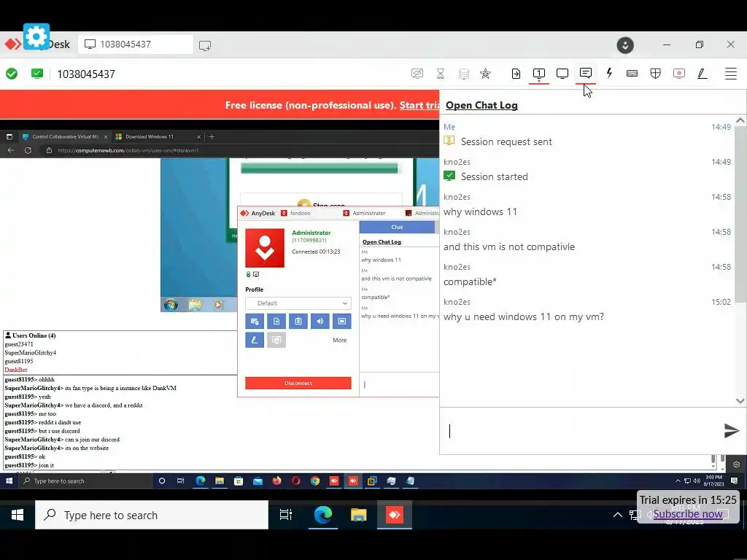Toggle sound permission in remote AnyDesk window

pyautogui.click(x=320, y=322)
